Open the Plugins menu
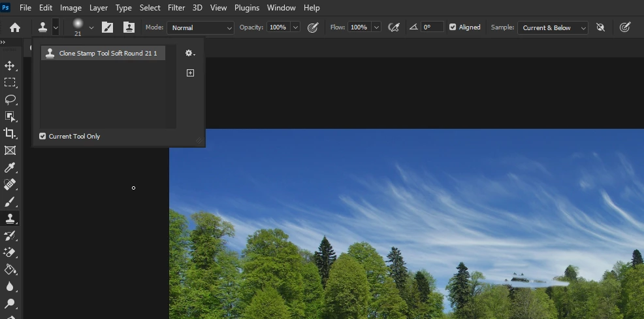644x319 pixels. click(x=247, y=7)
